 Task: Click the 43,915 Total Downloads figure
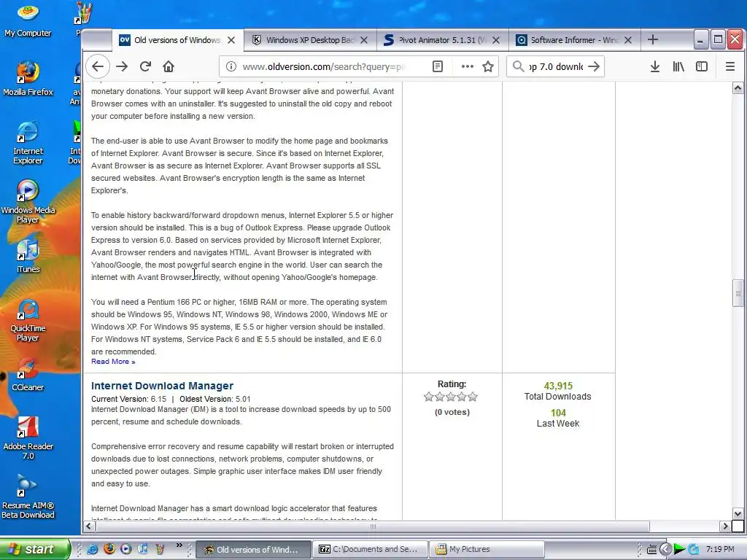(558, 386)
